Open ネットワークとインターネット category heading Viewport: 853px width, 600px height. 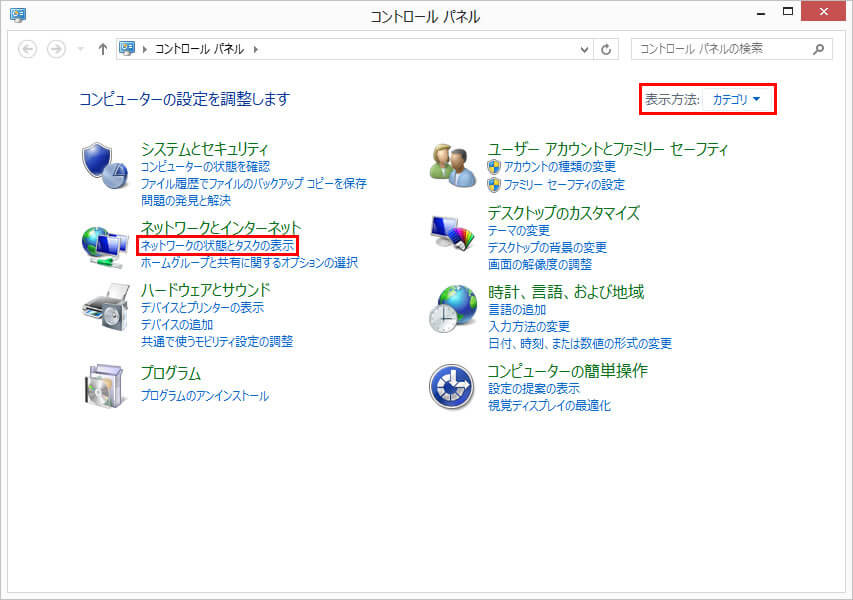[220, 227]
